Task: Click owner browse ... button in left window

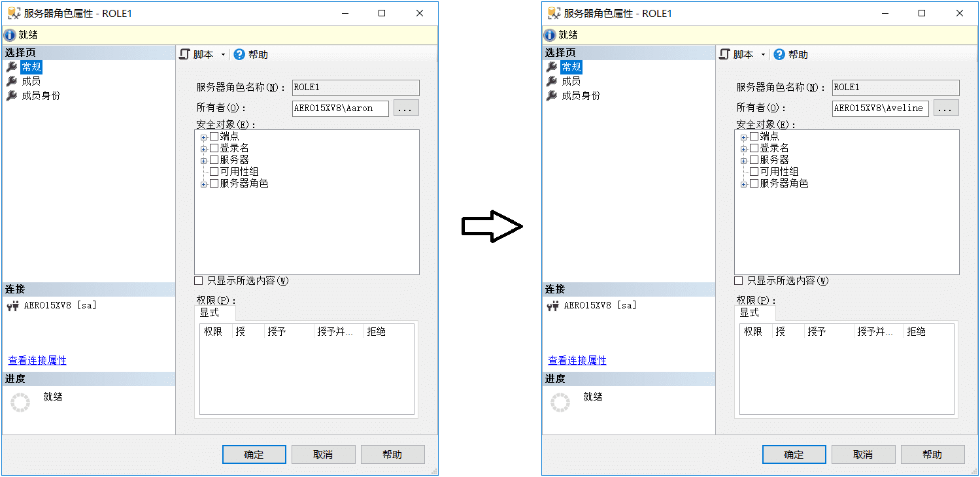Action: tap(406, 108)
